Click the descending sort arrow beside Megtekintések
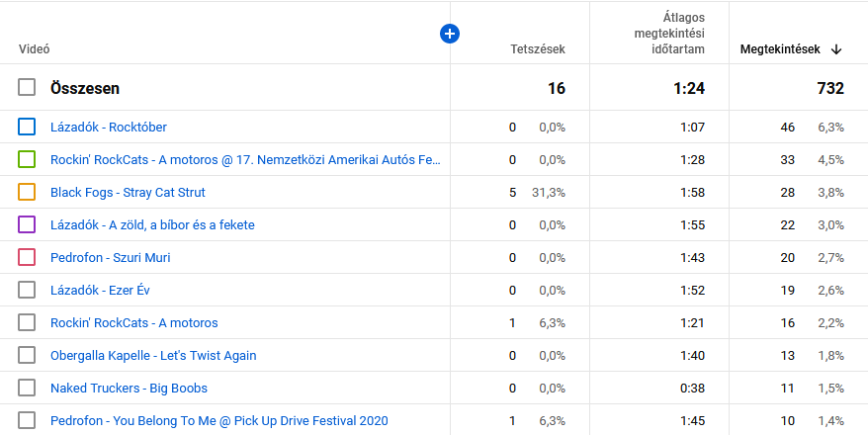Viewport: 868px width, 435px height. [x=836, y=49]
